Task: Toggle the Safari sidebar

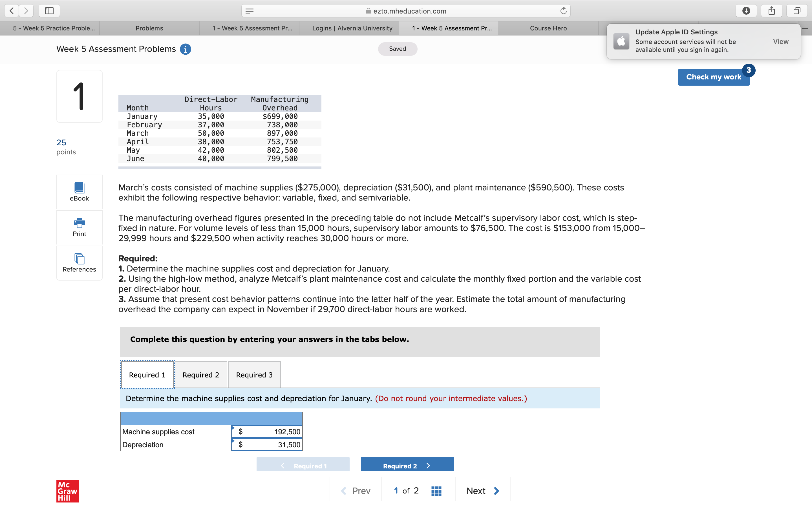Action: point(49,10)
